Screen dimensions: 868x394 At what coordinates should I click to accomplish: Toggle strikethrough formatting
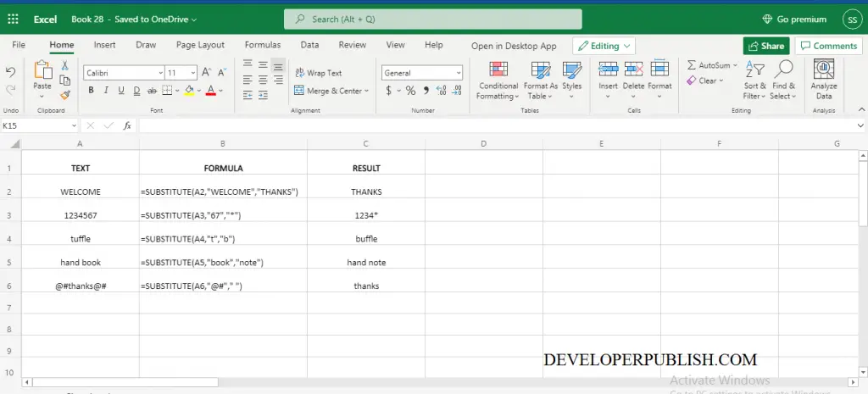[152, 90]
